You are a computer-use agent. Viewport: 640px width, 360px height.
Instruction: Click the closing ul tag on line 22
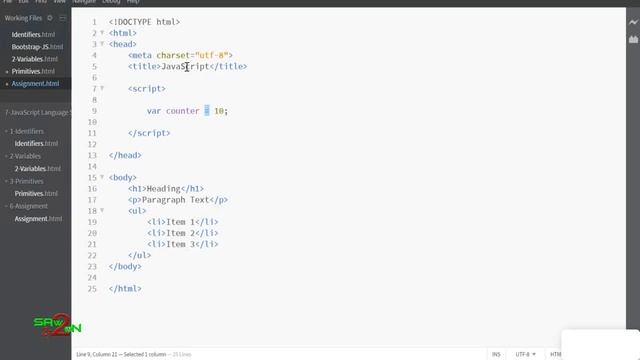[x=140, y=256]
